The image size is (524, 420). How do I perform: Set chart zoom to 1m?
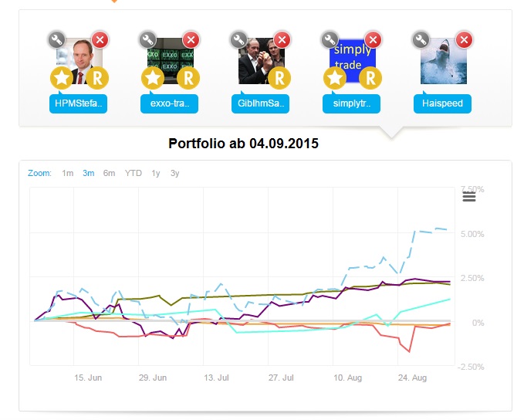[x=68, y=173]
